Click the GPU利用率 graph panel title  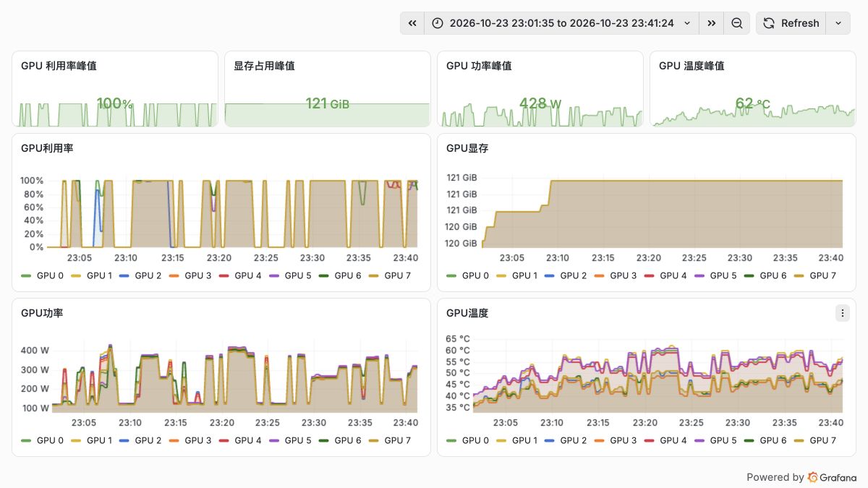point(47,148)
